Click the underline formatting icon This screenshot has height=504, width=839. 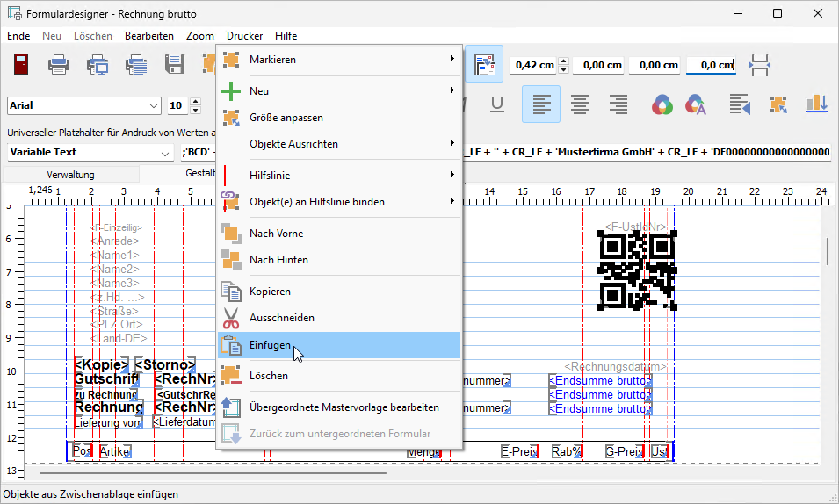point(496,104)
